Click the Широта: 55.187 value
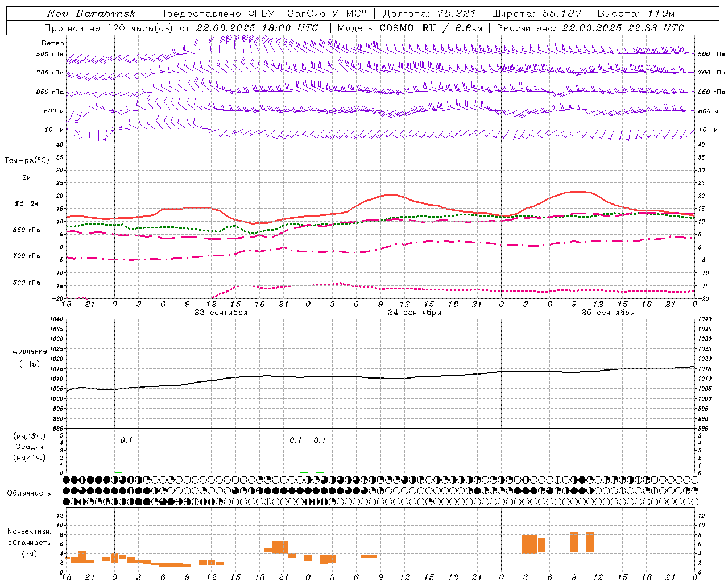Viewport: 728px width, 582px height. pyautogui.click(x=536, y=14)
